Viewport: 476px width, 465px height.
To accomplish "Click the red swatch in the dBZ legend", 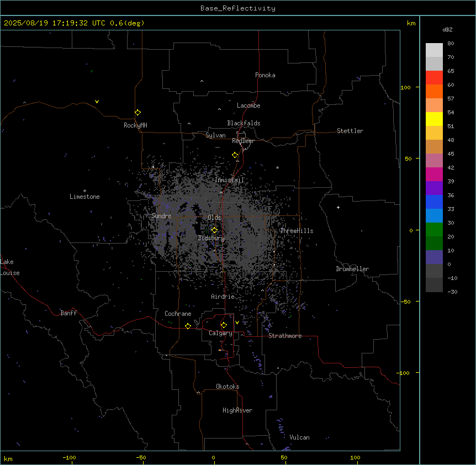I will pos(434,77).
